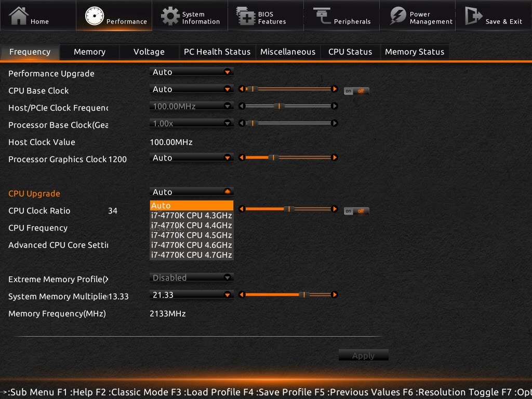Decrease System Memory Multiplier with left arrow
Viewport: 532px width, 399px height.
[x=242, y=295]
